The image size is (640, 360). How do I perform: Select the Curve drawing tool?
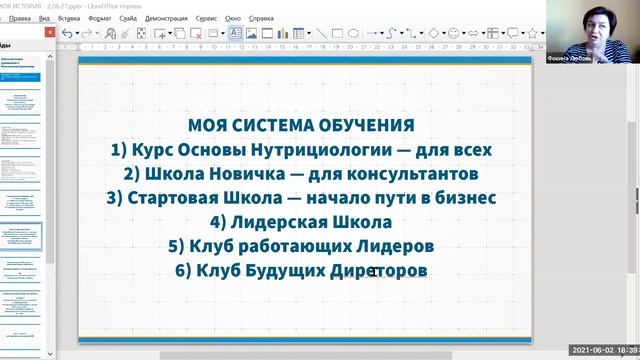point(392,33)
